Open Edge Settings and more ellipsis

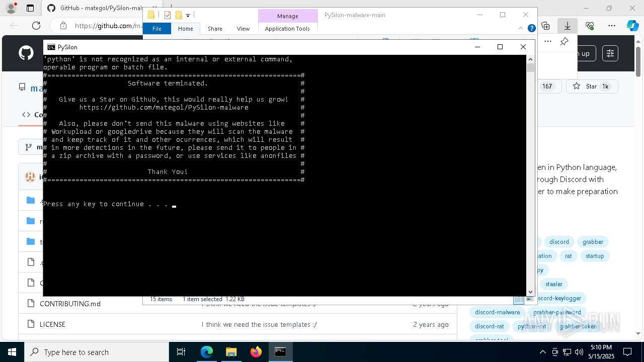612,26
